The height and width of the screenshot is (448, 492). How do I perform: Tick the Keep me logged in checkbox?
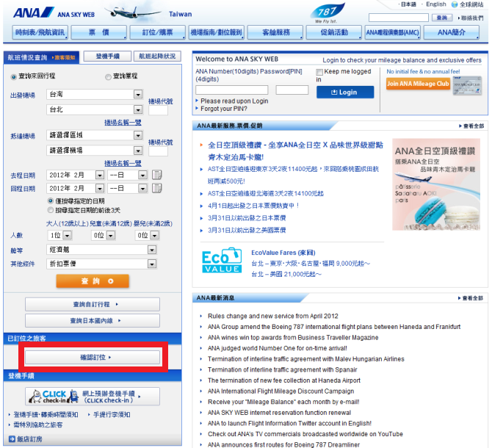[319, 72]
